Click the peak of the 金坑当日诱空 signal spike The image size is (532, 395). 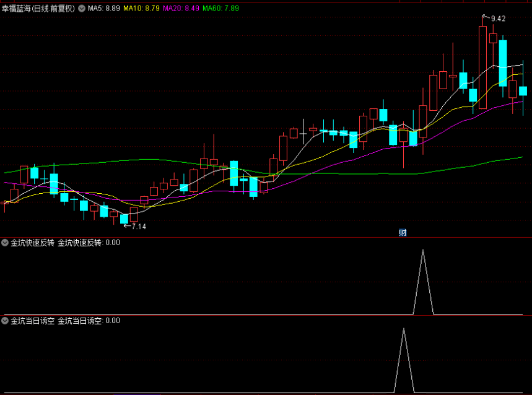404,329
